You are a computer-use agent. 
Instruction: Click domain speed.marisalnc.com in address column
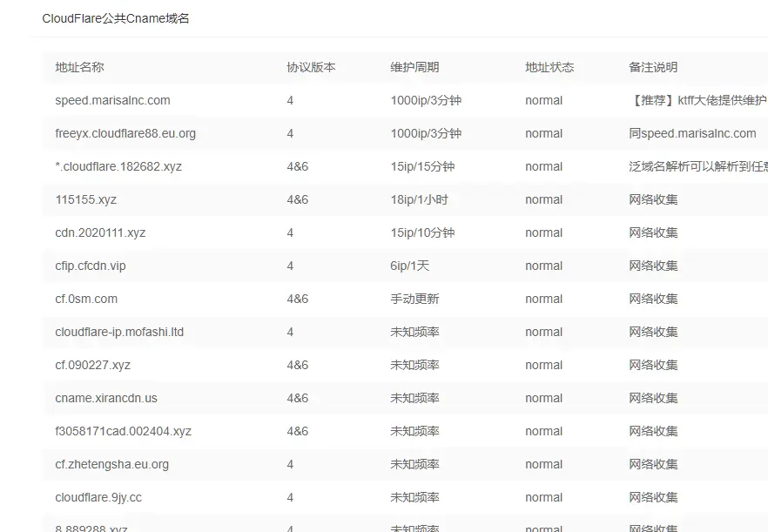pos(112,100)
